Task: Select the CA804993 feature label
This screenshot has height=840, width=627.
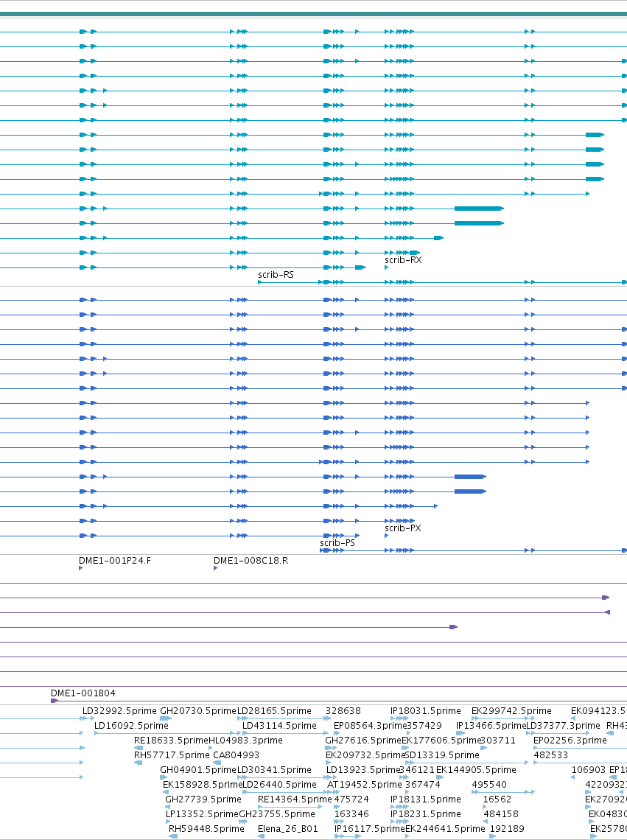Action: click(236, 755)
